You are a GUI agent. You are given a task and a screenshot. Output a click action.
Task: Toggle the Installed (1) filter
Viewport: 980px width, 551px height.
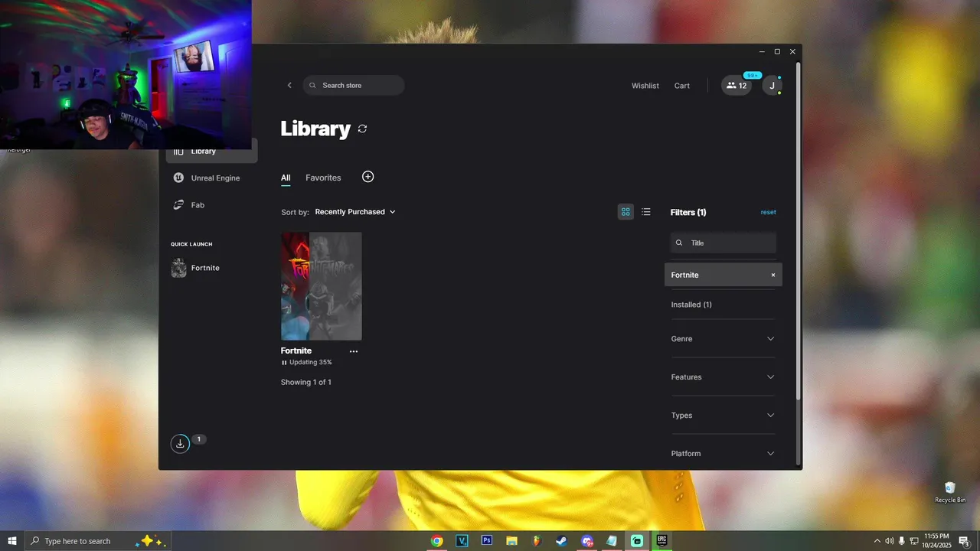(x=691, y=305)
